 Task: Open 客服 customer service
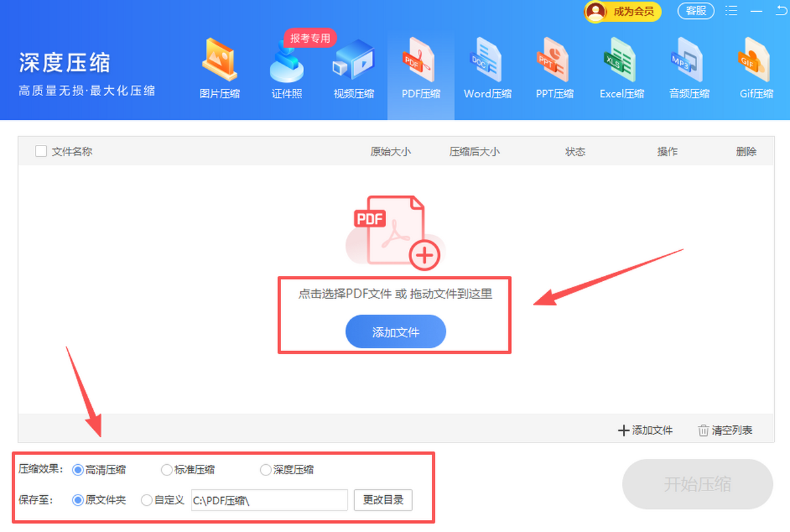pyautogui.click(x=696, y=11)
